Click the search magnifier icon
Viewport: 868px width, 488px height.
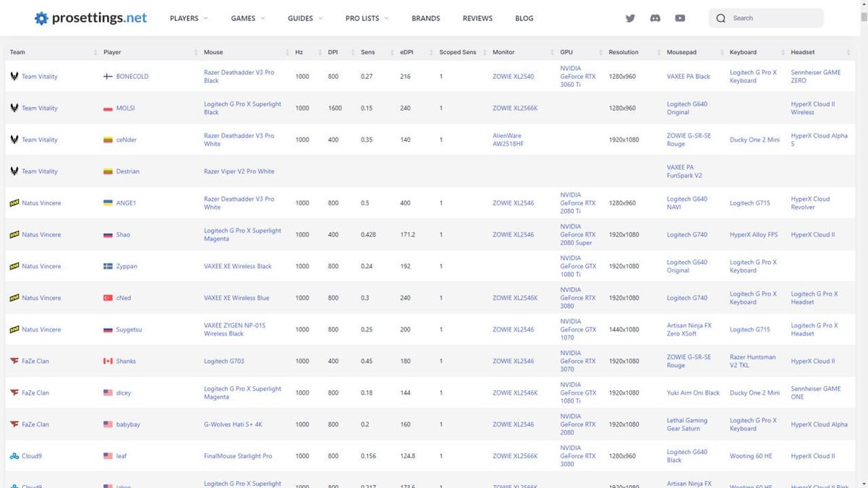pyautogui.click(x=720, y=18)
